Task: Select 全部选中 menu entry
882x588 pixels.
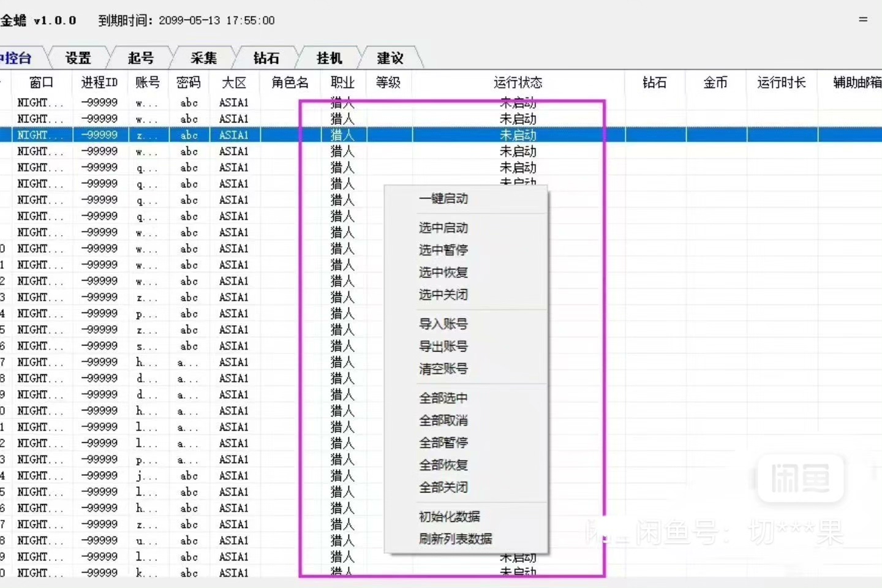Action: [x=443, y=398]
